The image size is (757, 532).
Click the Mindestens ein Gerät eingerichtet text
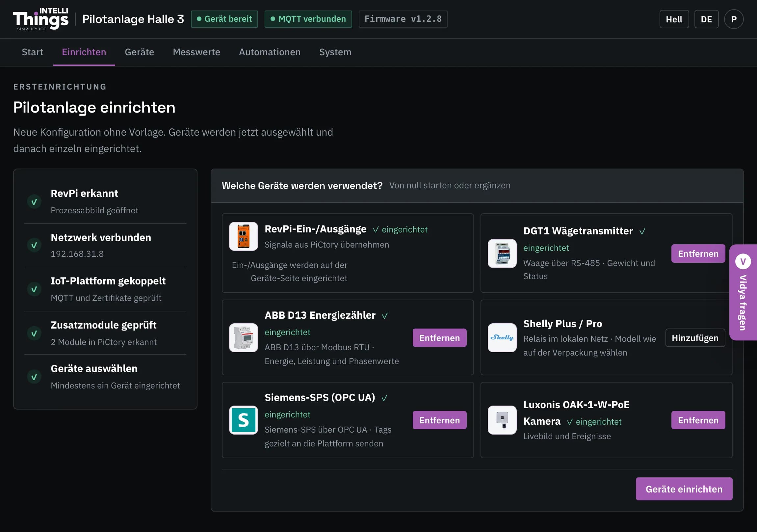pos(116,386)
